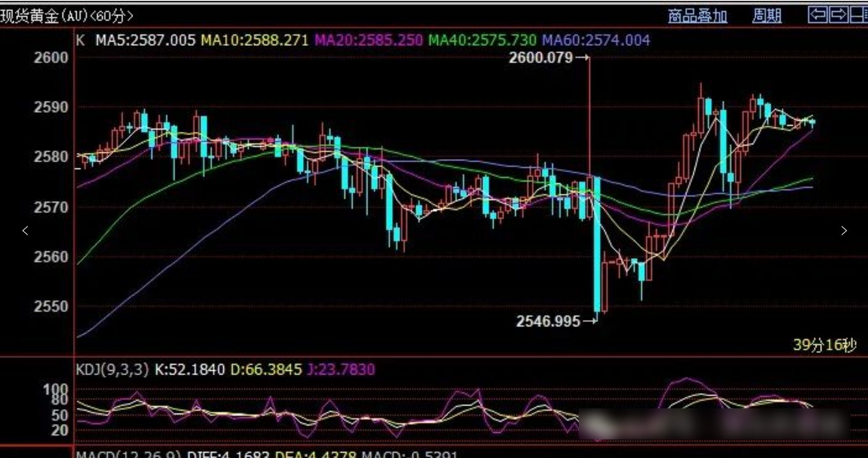Click the KDJ axis label 20
The height and width of the screenshot is (458, 868).
click(59, 430)
